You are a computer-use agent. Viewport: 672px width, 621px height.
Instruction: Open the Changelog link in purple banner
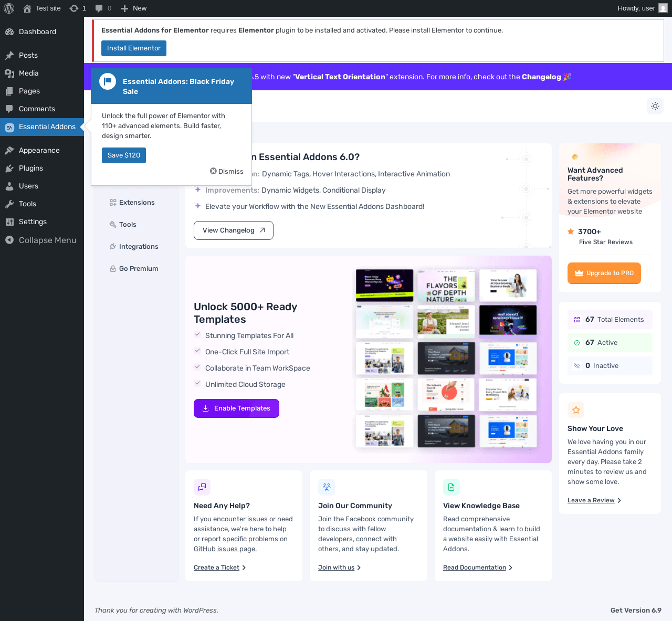541,77
